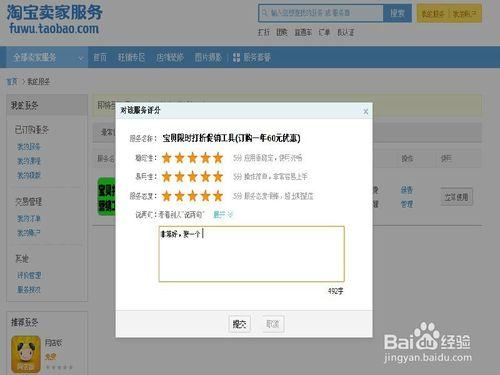The width and height of the screenshot is (500, 375).
Task: Open the 店铺装修 nav tab
Action: [170, 57]
